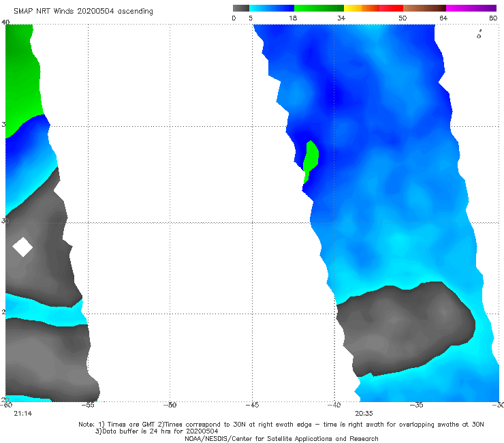This screenshot has height=443, width=504.
Task: Click the longitude label '-55'
Action: coord(88,405)
